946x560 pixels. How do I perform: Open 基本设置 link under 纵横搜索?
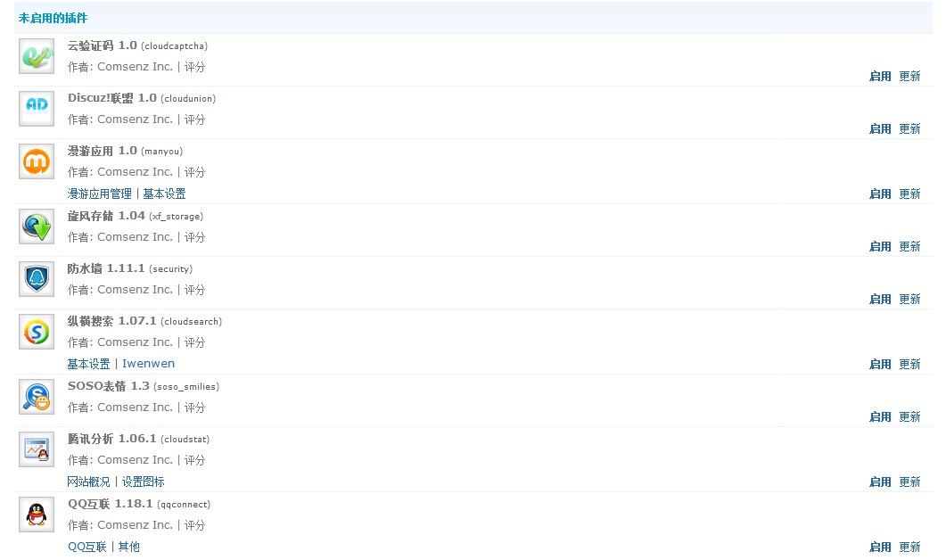pyautogui.click(x=88, y=364)
